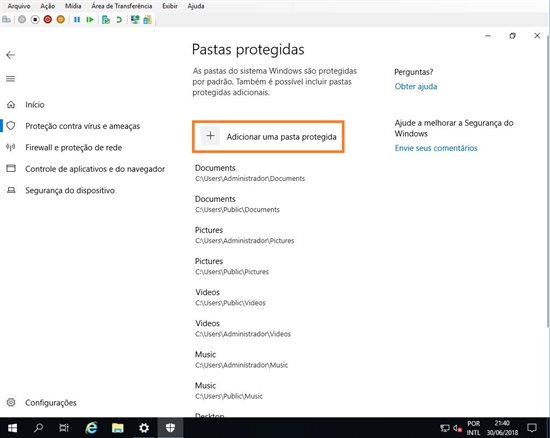The width and height of the screenshot is (550, 438).
Task: Open the Mídia menu
Action: pos(73,6)
